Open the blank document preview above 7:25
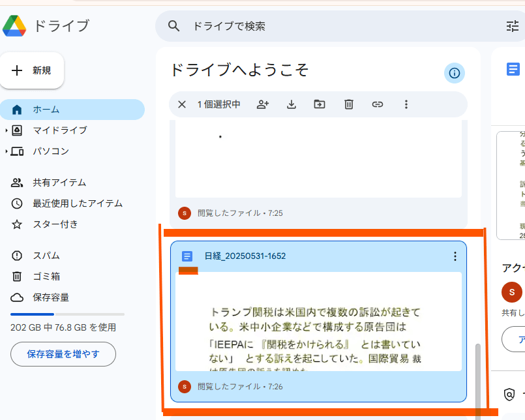 click(x=318, y=158)
